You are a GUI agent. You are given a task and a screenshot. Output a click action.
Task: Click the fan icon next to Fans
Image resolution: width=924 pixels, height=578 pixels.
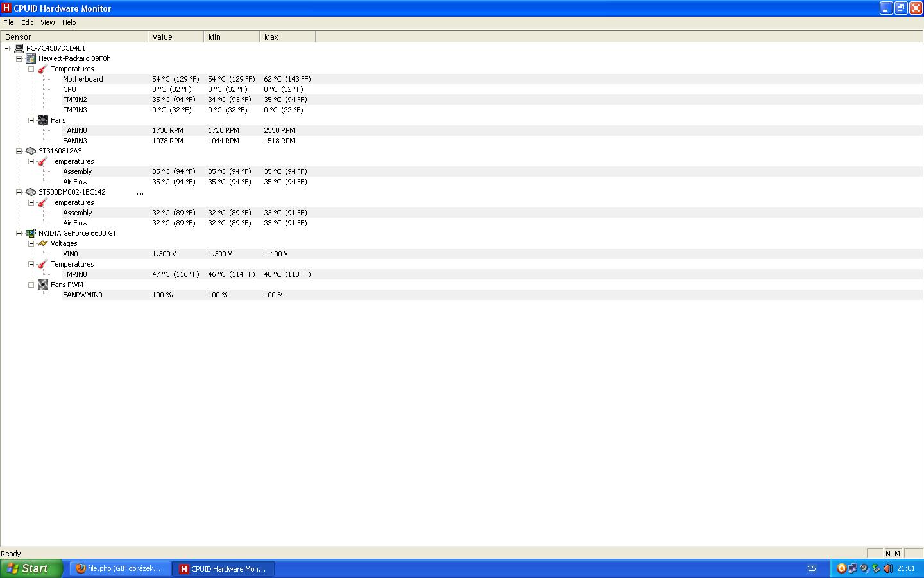(x=43, y=120)
